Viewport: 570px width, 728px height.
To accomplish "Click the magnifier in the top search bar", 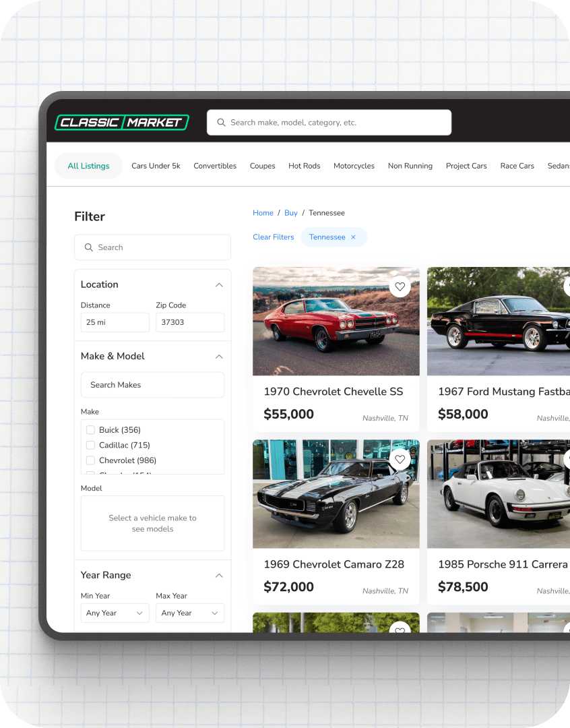I will pos(221,122).
